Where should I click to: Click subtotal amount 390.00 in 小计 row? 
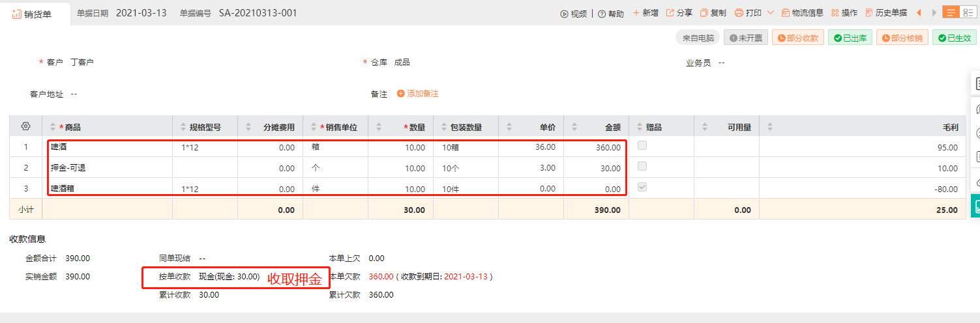pos(608,210)
